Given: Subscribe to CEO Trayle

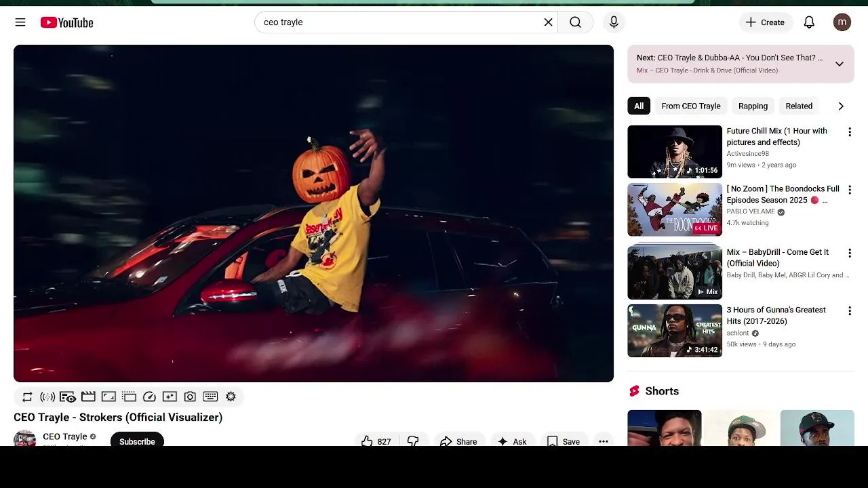Looking at the screenshot, I should point(137,441).
